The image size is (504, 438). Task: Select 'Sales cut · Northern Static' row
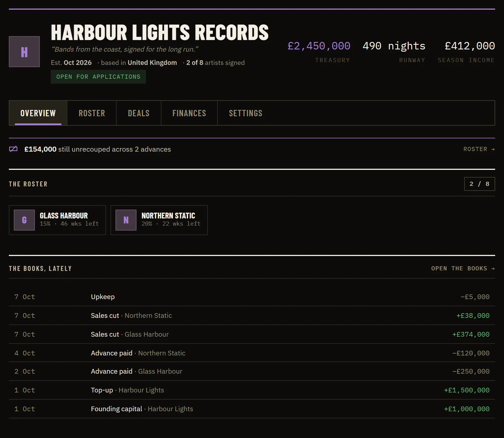(252, 316)
